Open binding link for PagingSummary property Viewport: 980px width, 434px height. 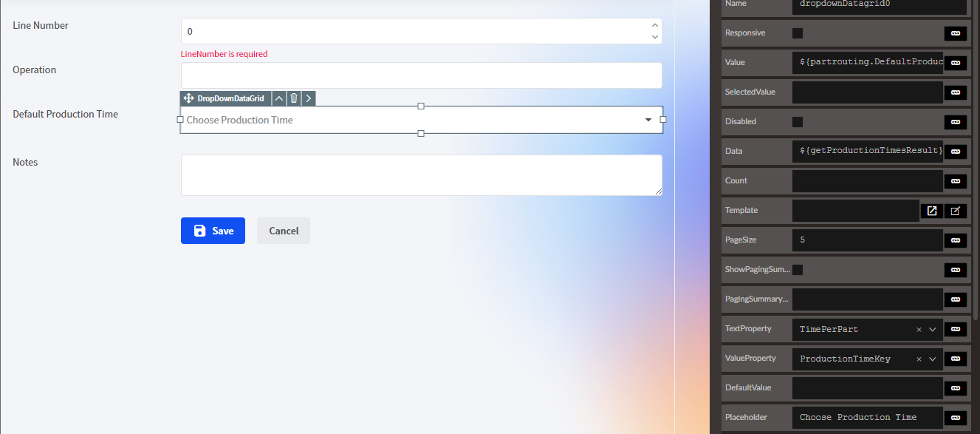click(x=955, y=299)
